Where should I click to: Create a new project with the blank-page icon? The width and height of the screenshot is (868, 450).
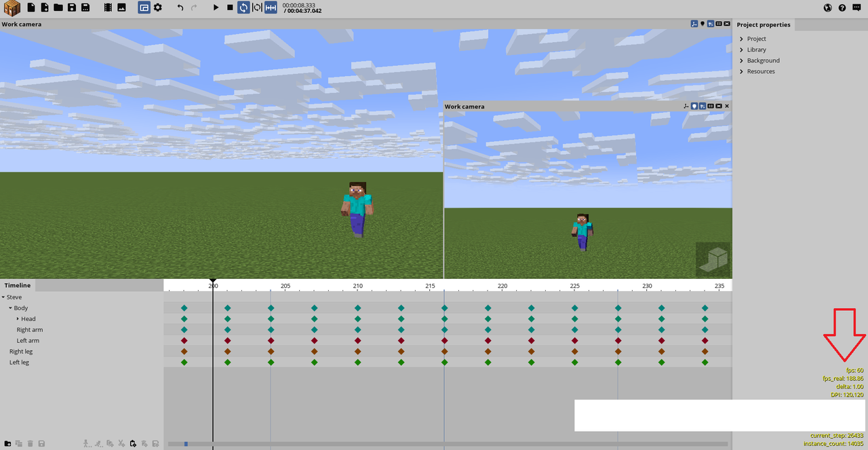(x=31, y=7)
